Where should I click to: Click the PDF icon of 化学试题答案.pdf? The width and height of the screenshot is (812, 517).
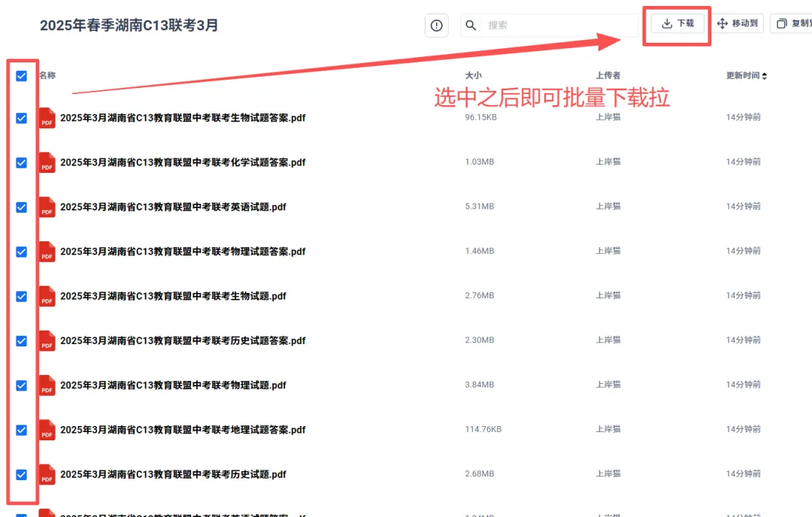coord(46,162)
